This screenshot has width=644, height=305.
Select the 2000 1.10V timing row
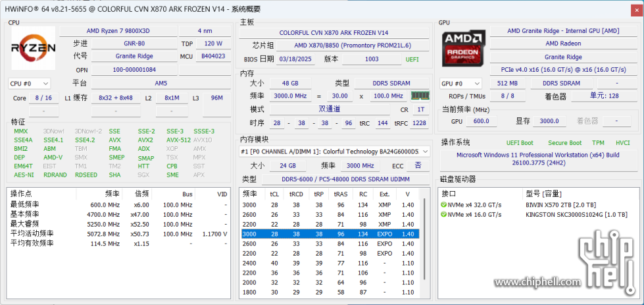tap(330, 283)
